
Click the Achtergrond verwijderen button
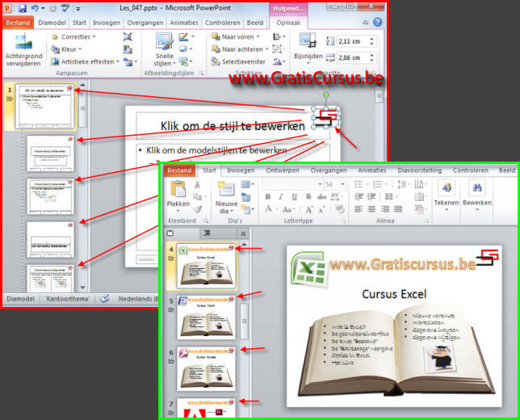[x=23, y=50]
